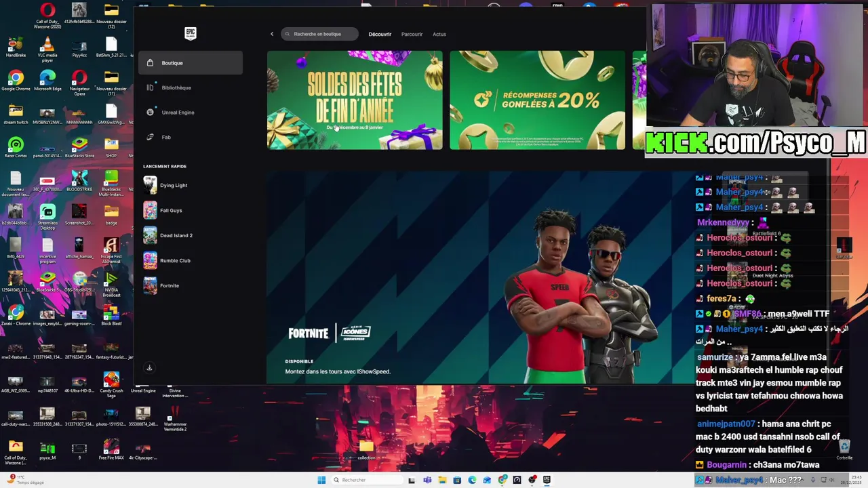This screenshot has height=488, width=868.
Task: Open the Fortnite IShowSpeed featured banner
Action: [x=479, y=278]
